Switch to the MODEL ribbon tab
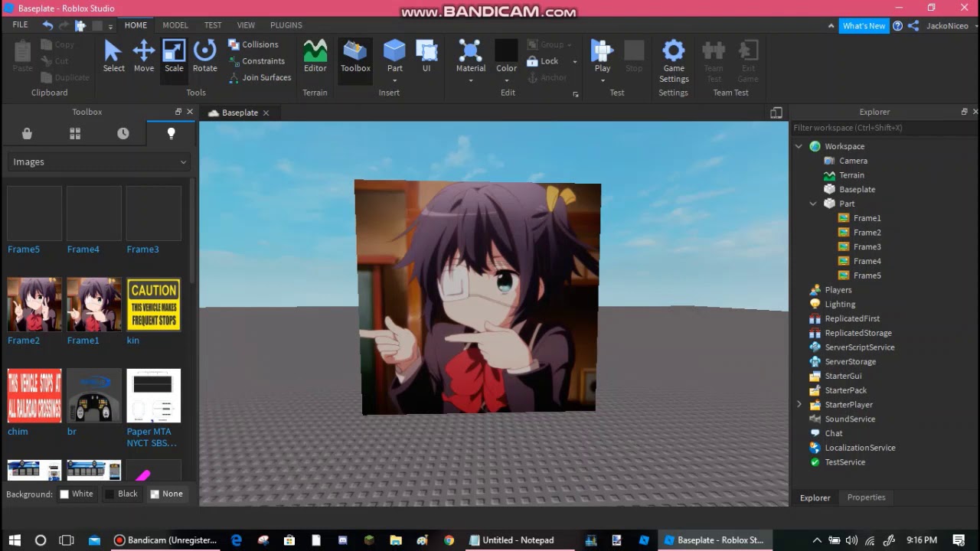This screenshot has height=551, width=980. click(x=175, y=25)
